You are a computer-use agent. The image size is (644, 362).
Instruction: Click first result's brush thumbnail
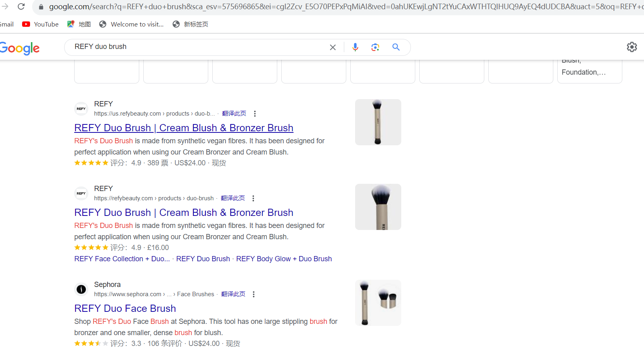pos(378,122)
